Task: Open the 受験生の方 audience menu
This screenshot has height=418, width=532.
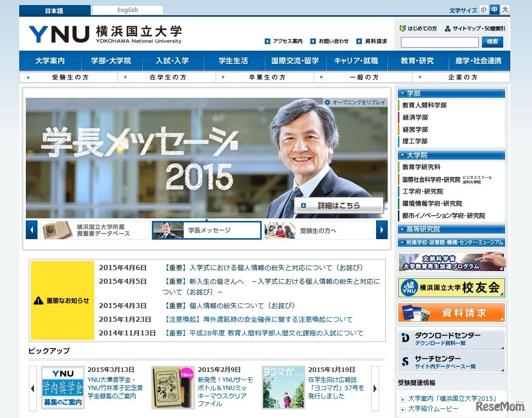Action: tap(68, 78)
